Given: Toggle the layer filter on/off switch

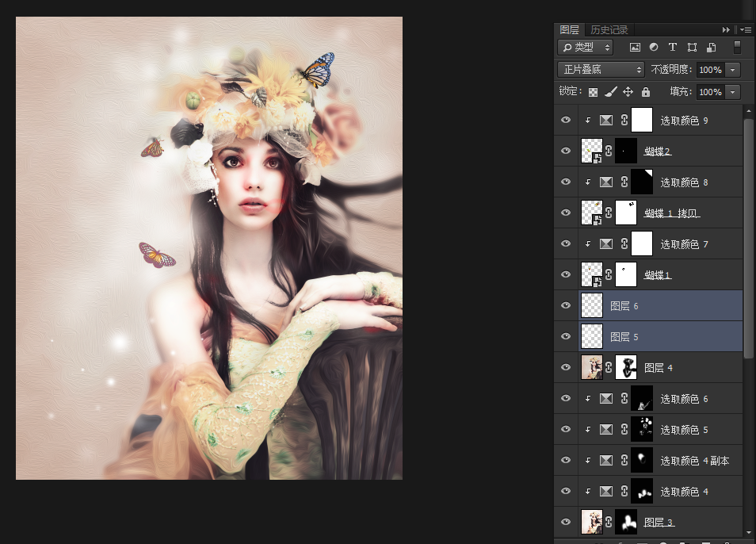Looking at the screenshot, I should (737, 47).
